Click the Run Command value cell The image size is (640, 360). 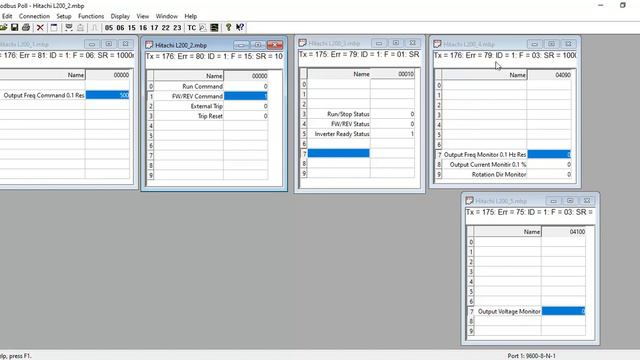[246, 86]
